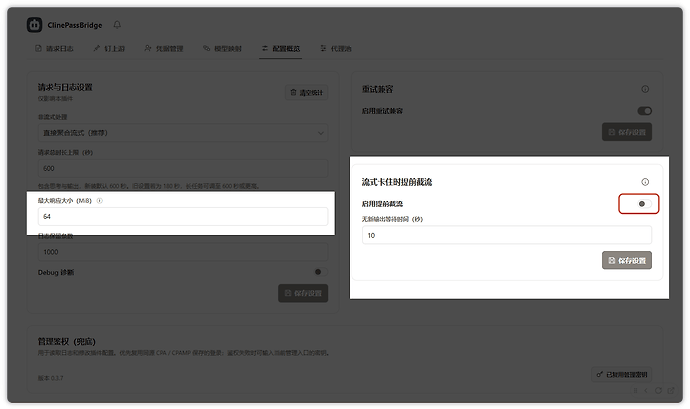The image size is (690, 409).
Task: Click the refresh icon at bottom right
Action: [658, 391]
